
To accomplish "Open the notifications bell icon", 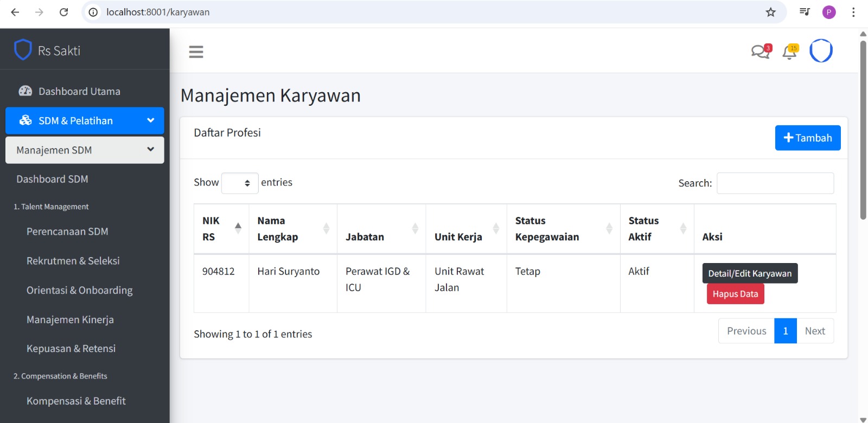I will click(x=789, y=52).
